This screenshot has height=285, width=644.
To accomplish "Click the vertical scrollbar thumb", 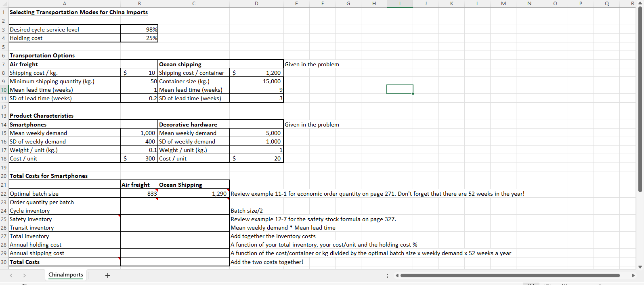I will point(640,99).
